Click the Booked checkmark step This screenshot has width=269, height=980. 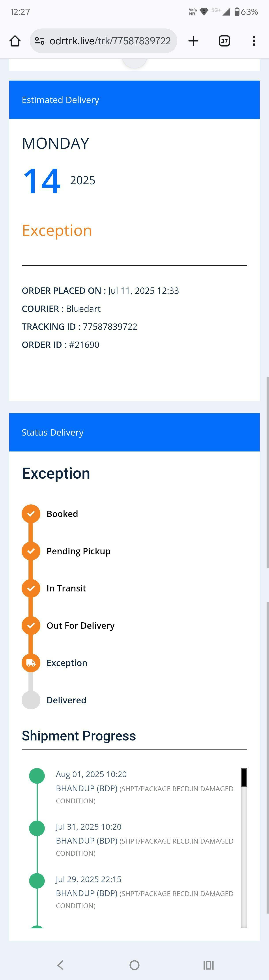[x=31, y=514]
